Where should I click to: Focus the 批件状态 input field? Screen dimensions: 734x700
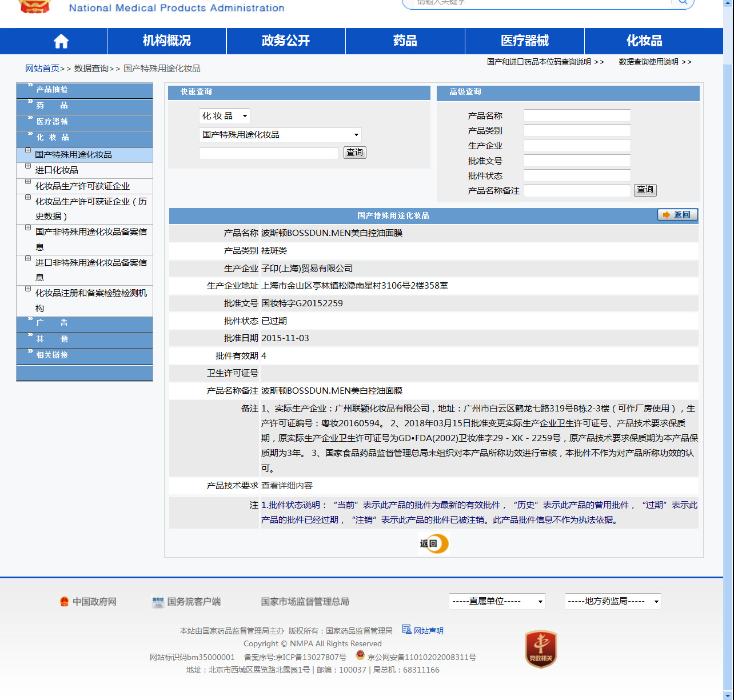[577, 175]
